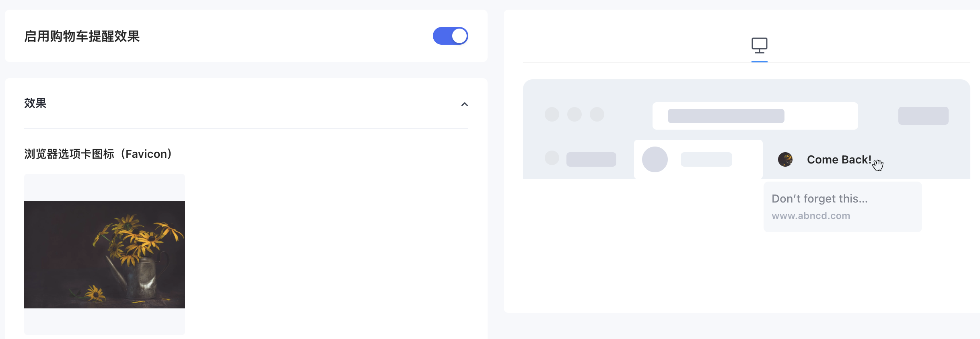Click the Don't forget this... tooltip text
This screenshot has height=339, width=980.
click(x=819, y=198)
